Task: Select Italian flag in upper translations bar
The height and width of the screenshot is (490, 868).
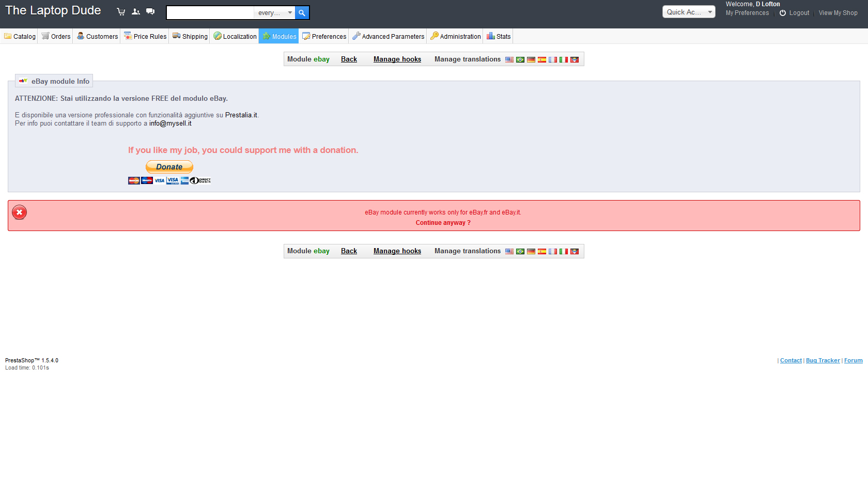Action: tap(564, 60)
